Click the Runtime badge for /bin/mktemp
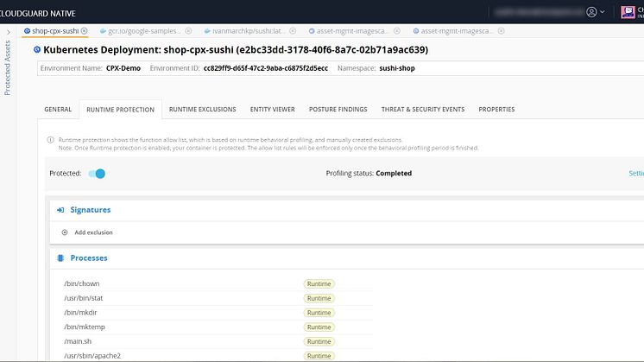This screenshot has width=644, height=362. point(319,327)
